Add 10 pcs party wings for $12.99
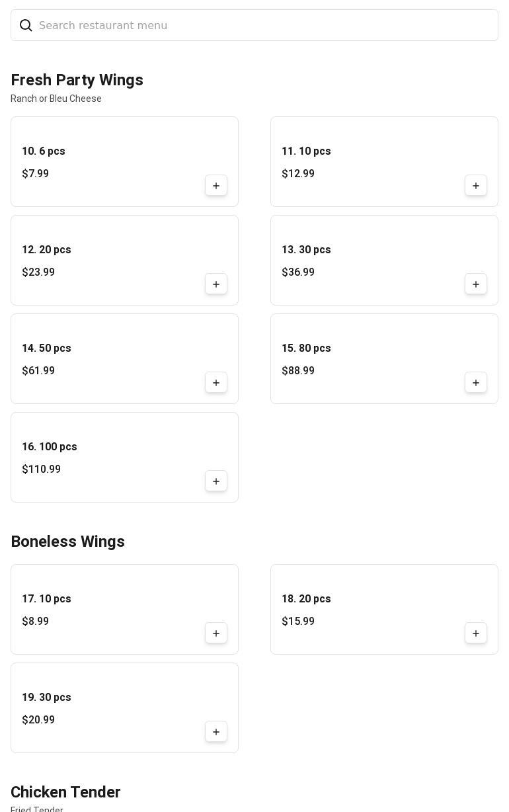 click(476, 186)
